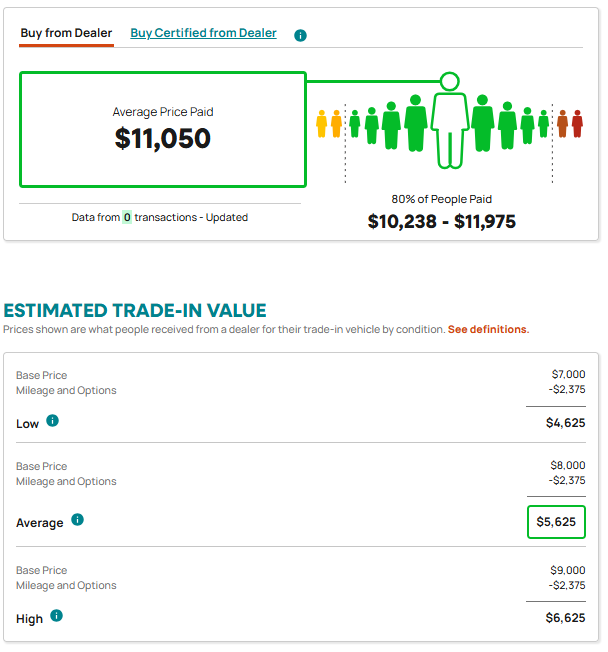Click the $6,625 High trade-in value
Viewport: 608px width, 652px height.
[565, 618]
